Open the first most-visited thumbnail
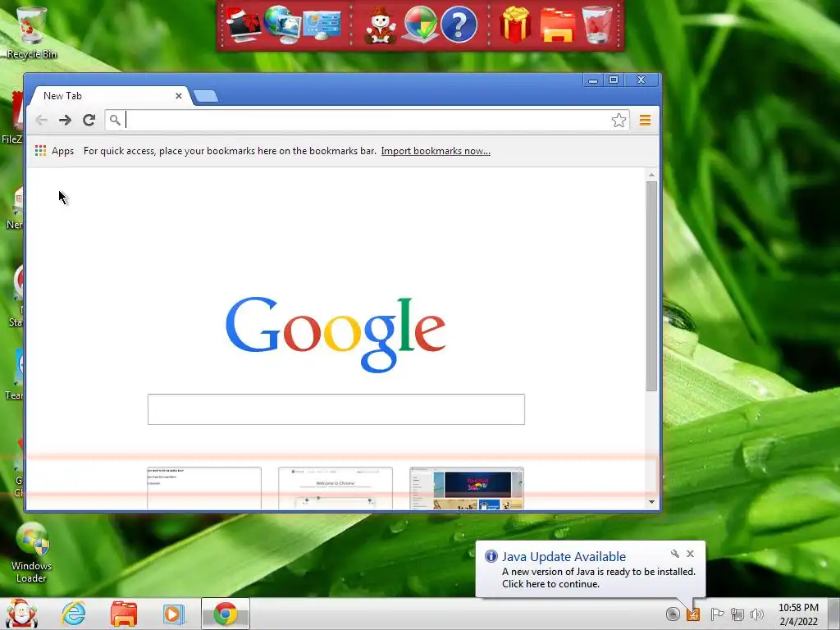 click(204, 488)
